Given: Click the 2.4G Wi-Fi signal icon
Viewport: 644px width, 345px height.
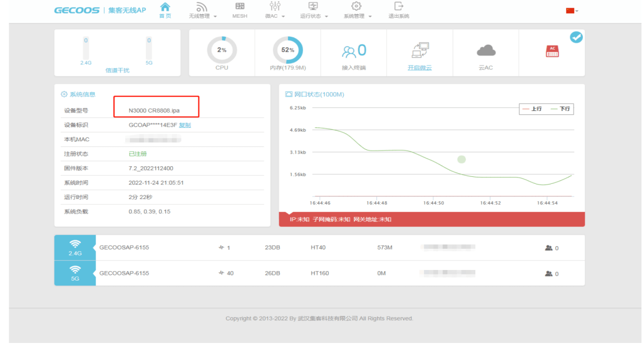Looking at the screenshot, I should pyautogui.click(x=74, y=246).
